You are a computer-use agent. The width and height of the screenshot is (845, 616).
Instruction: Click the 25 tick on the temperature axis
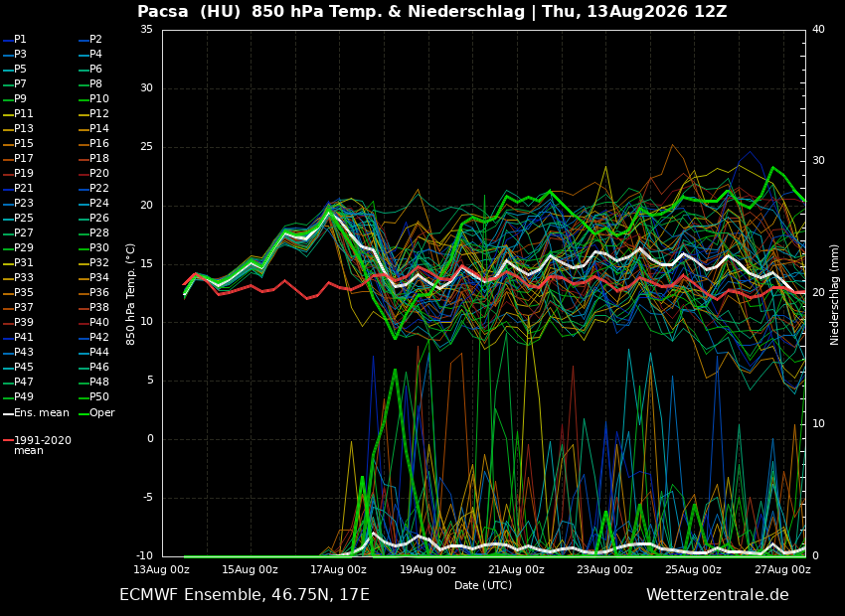(x=146, y=147)
